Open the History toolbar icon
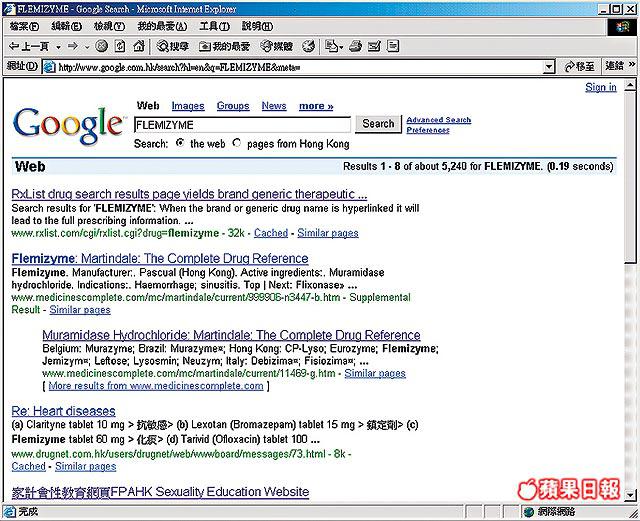This screenshot has height=521, width=640. (309, 47)
